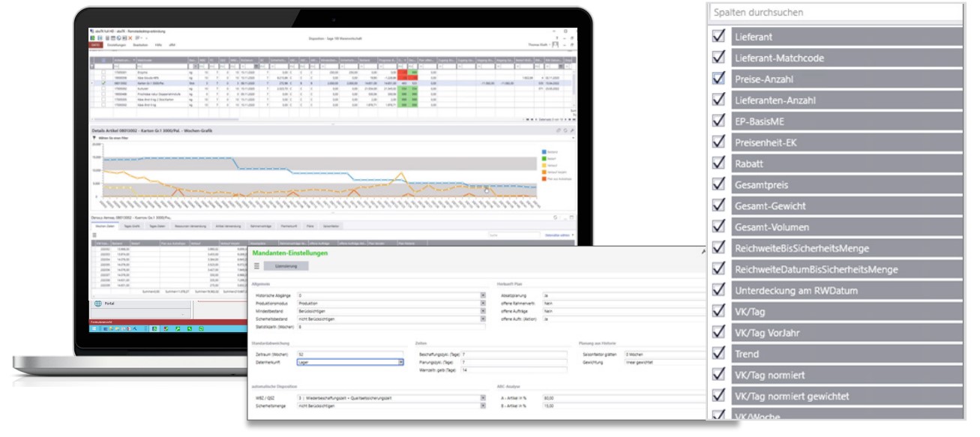
Task: Click the blue Bestand legend swatch
Action: click(x=543, y=152)
